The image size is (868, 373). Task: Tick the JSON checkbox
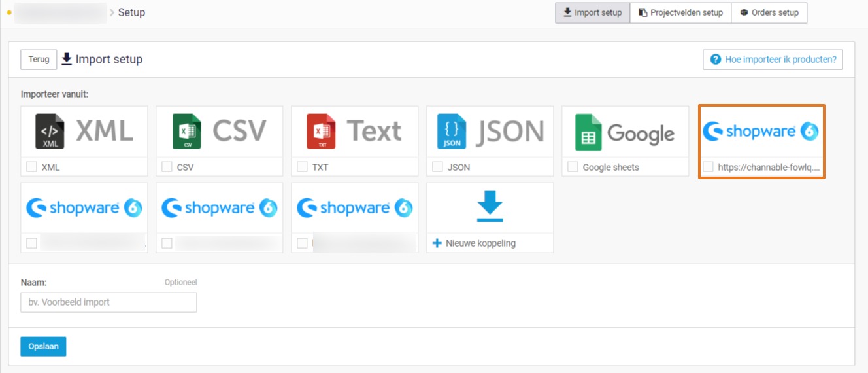point(437,167)
